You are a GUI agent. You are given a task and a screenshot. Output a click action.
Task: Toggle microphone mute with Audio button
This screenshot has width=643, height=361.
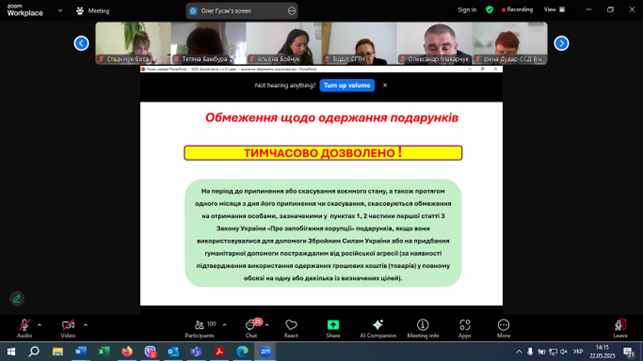(24, 329)
